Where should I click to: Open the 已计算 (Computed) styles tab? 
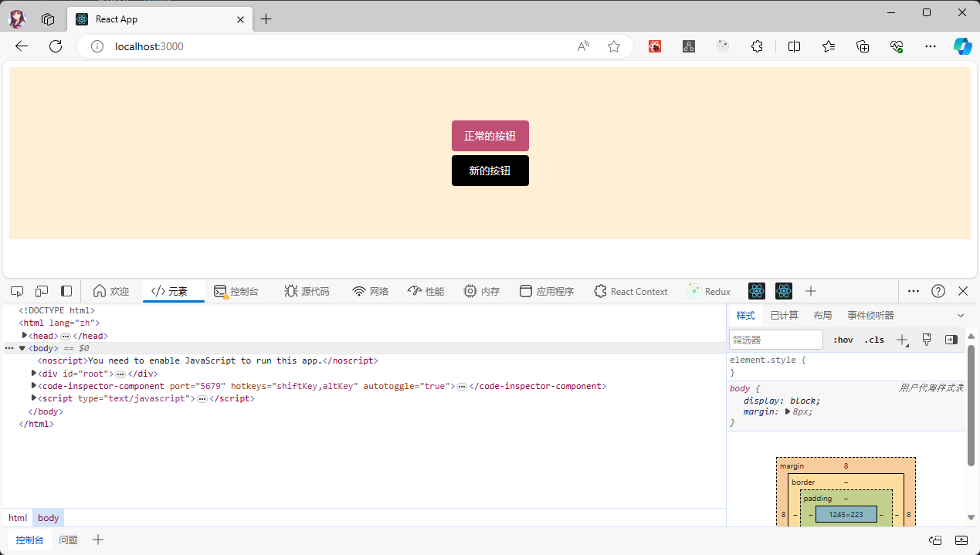point(784,316)
